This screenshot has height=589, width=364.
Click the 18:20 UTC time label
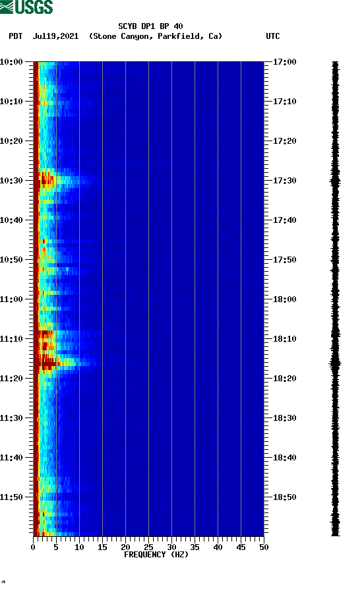pos(284,379)
